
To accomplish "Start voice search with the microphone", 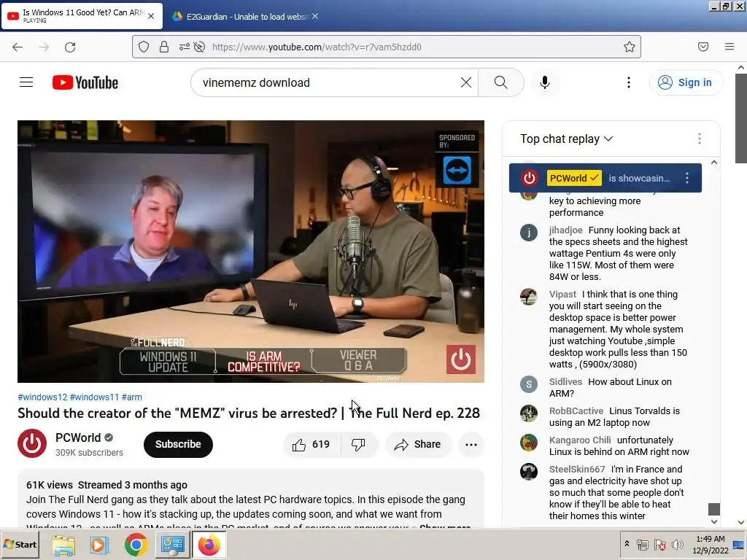I will pos(544,82).
